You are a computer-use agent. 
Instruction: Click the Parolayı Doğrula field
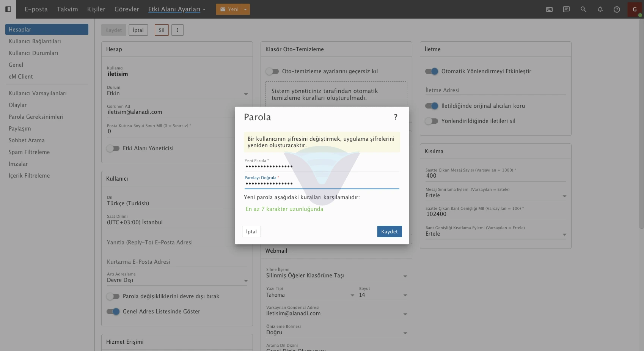(x=322, y=183)
